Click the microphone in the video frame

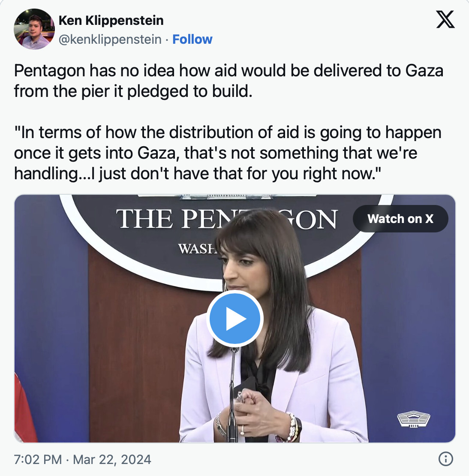click(234, 386)
